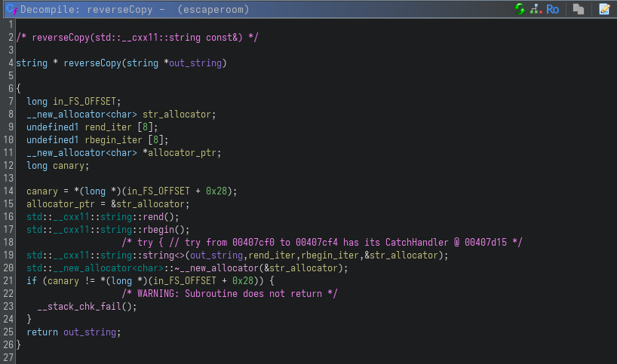617x364 pixels.
Task: Select the in_FS_OFFSET declaration on line 7
Action: (x=84, y=102)
